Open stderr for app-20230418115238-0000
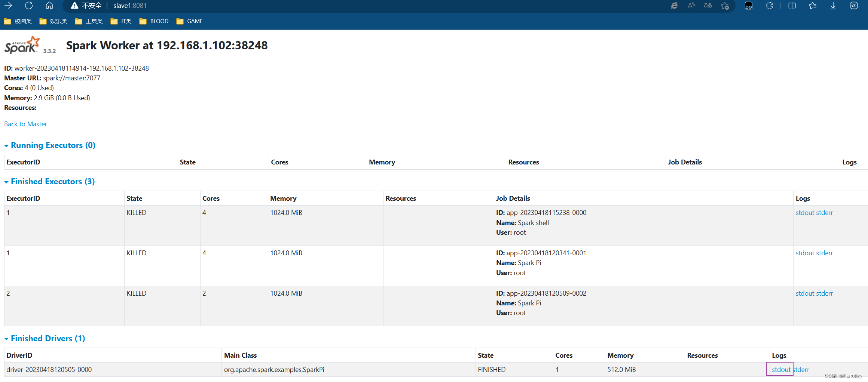The height and width of the screenshot is (382, 868). point(825,213)
